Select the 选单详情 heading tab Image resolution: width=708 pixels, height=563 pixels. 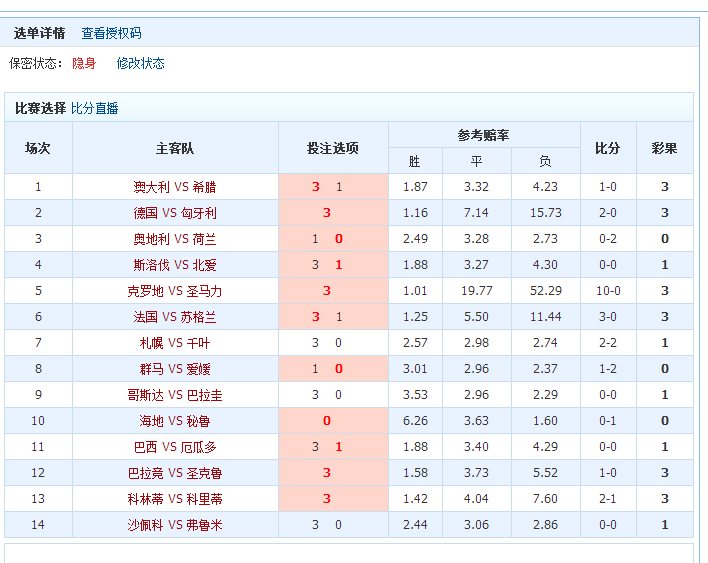pyautogui.click(x=40, y=33)
